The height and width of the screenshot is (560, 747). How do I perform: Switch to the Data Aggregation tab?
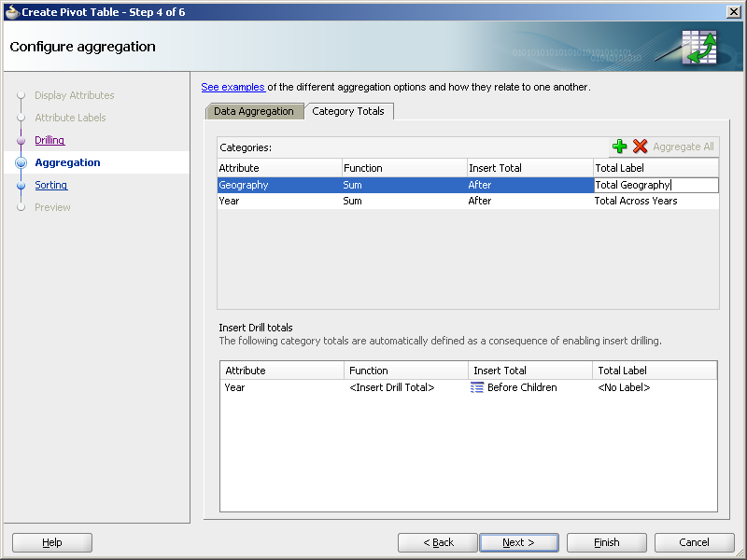click(254, 111)
